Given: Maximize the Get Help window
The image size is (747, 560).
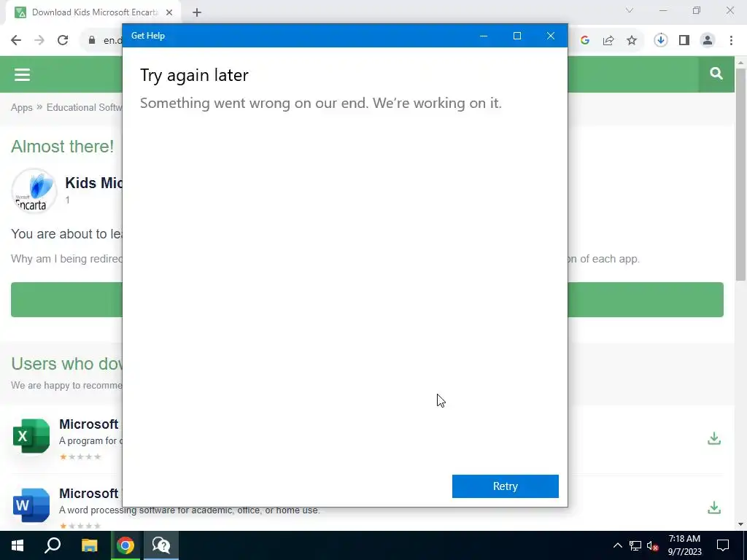Looking at the screenshot, I should click(x=517, y=36).
